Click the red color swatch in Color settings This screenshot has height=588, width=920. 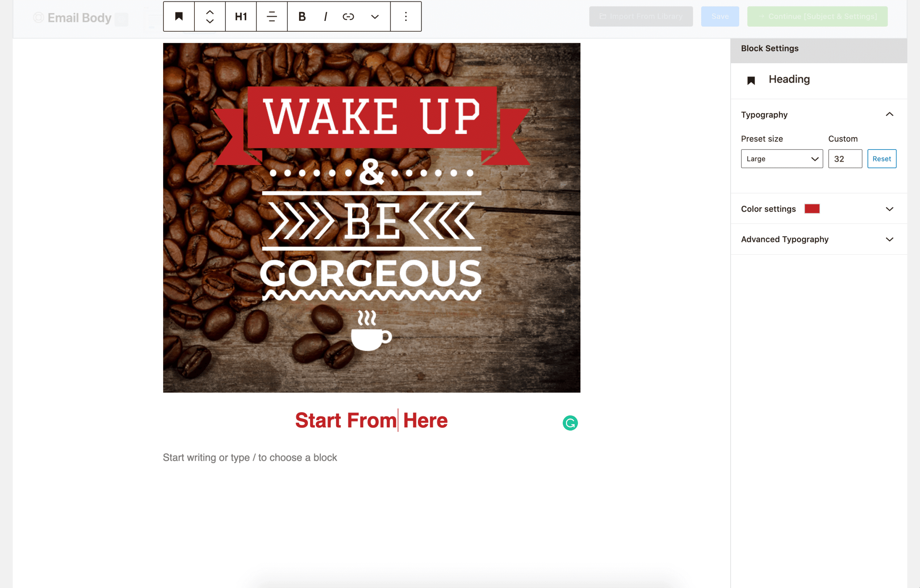[811, 208]
